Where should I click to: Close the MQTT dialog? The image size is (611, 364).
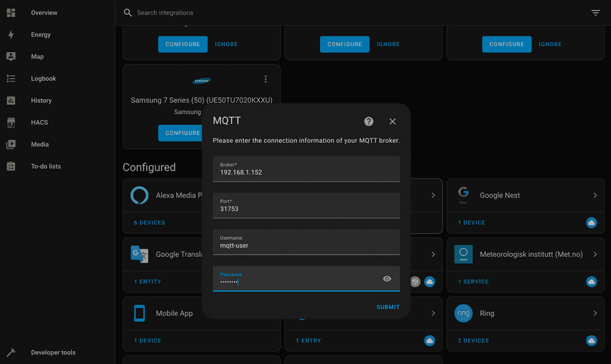392,121
